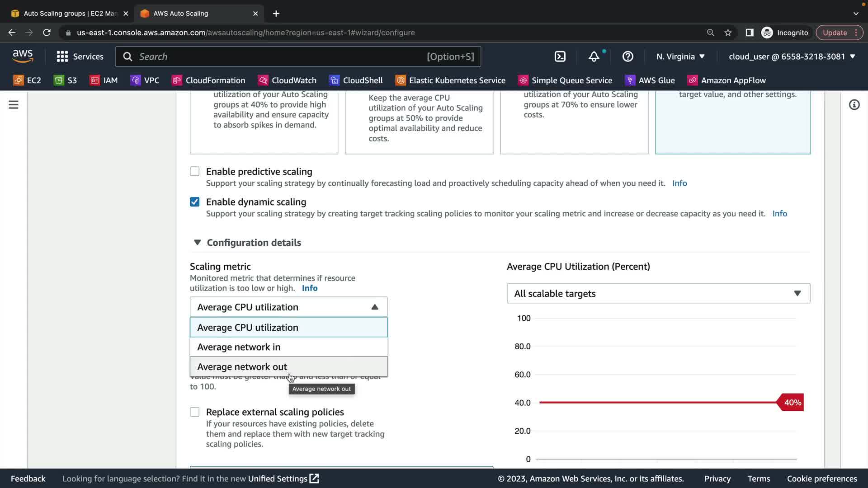
Task: Check Replace external scaling policies
Action: (x=194, y=412)
